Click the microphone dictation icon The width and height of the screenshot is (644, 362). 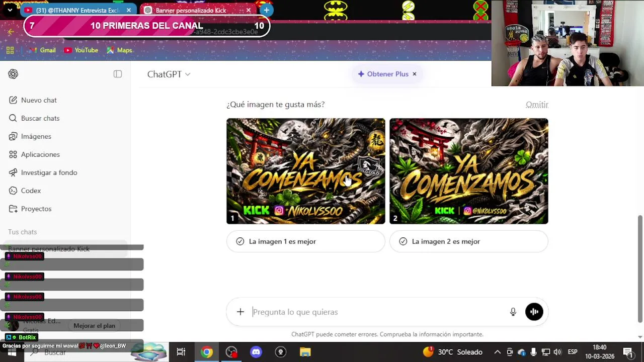(513, 312)
